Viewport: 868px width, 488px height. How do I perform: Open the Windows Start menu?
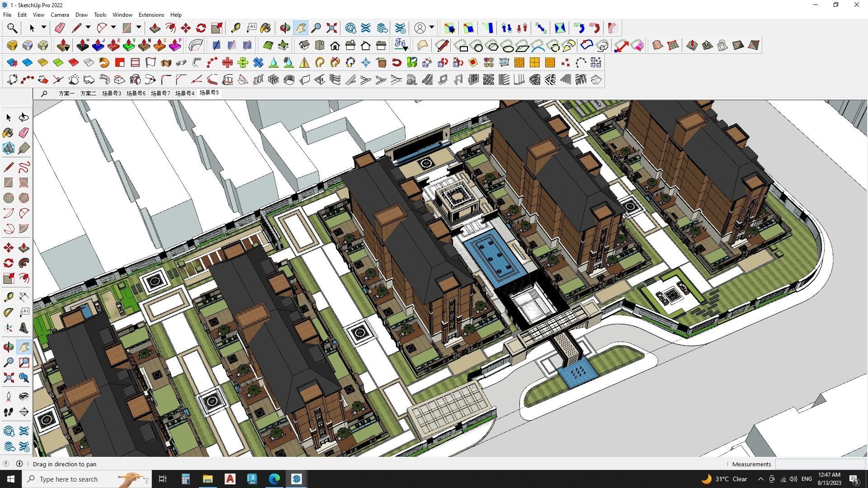pos(11,479)
